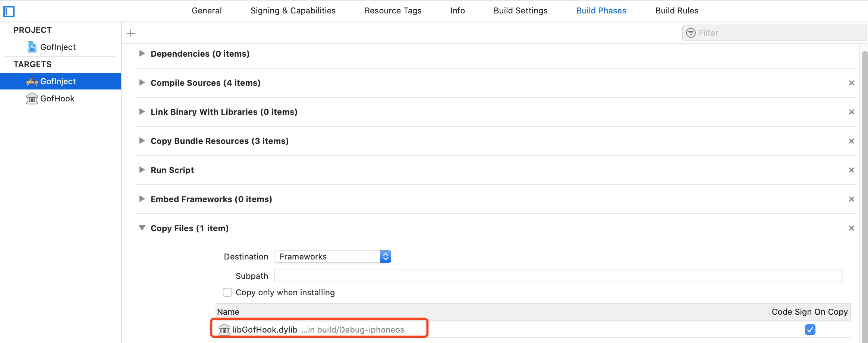Click the Embed Frameworks (0 items) title
The height and width of the screenshot is (343, 868).
(211, 199)
